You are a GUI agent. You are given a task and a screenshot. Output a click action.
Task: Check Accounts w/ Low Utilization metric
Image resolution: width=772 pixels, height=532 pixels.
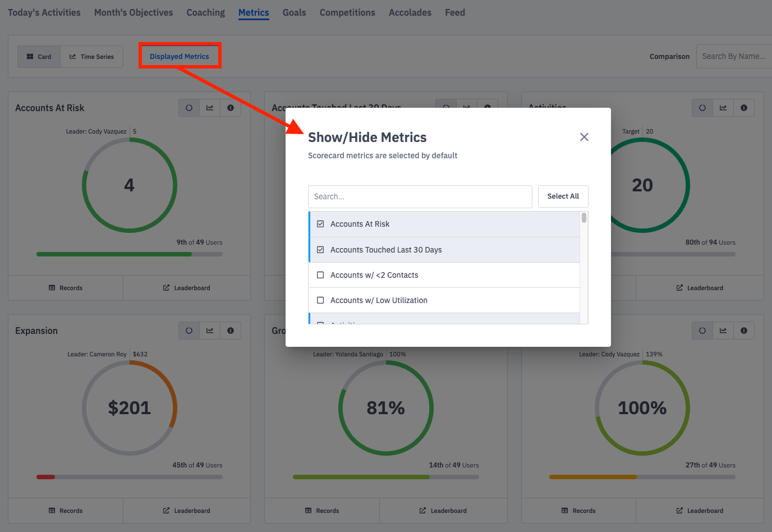tap(320, 300)
